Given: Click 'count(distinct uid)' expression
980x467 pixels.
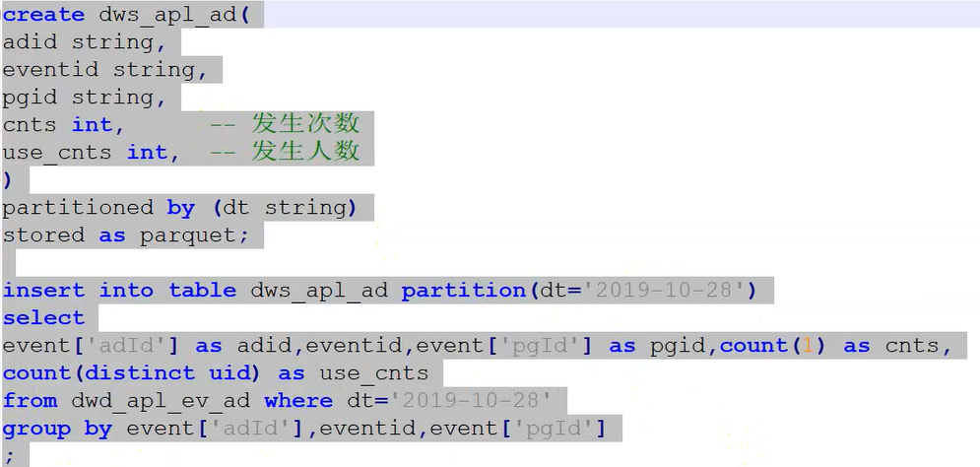Looking at the screenshot, I should [131, 372].
